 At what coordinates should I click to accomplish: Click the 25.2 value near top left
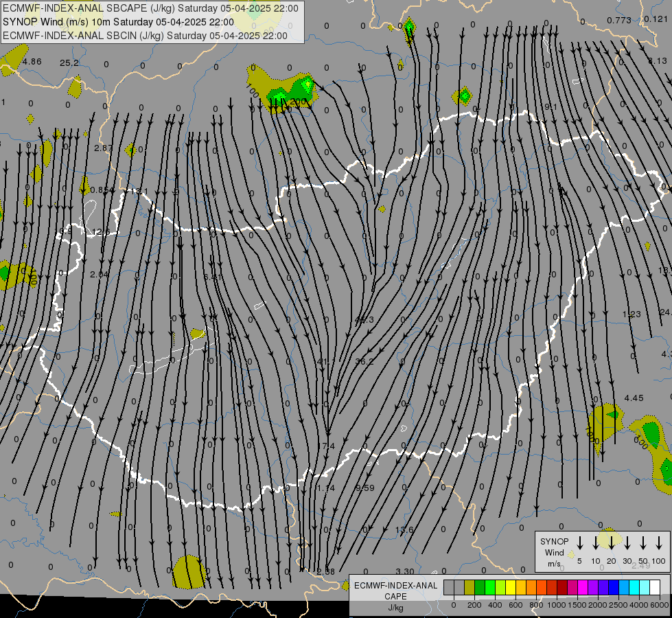point(69,63)
